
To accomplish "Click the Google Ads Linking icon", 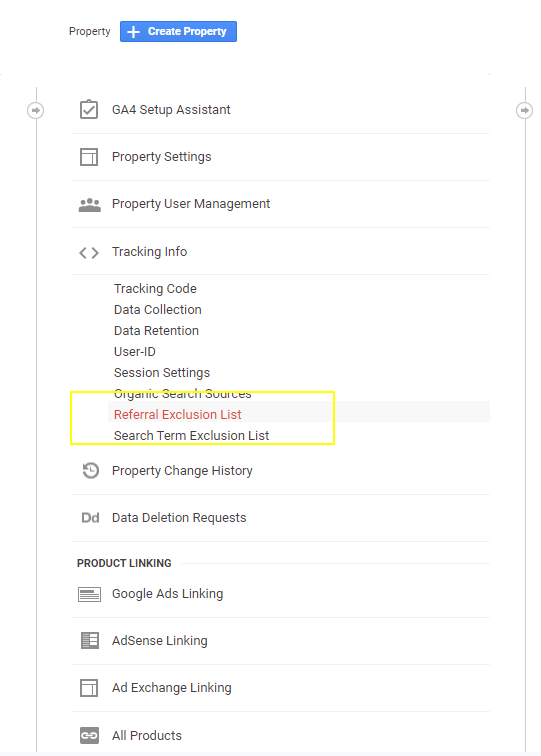I will [x=89, y=594].
